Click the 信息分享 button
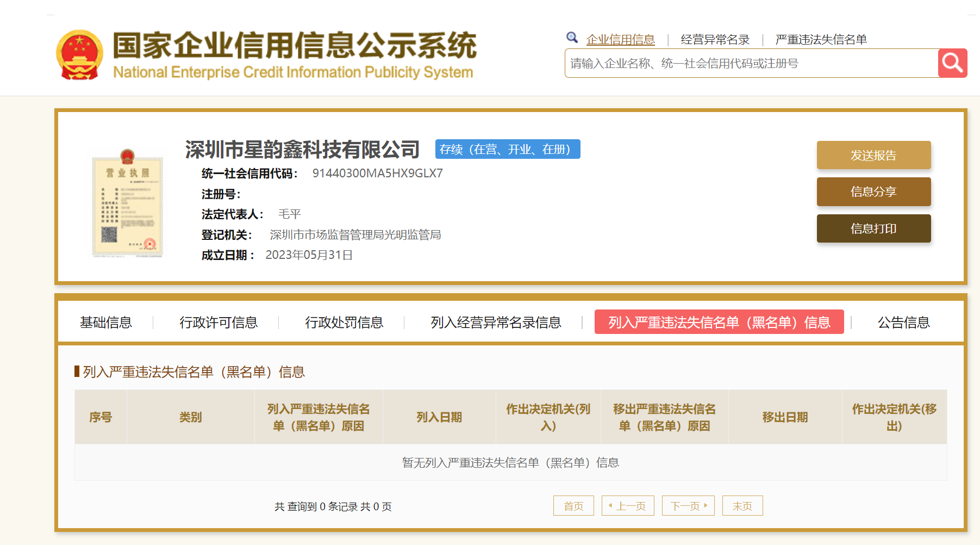 873,191
